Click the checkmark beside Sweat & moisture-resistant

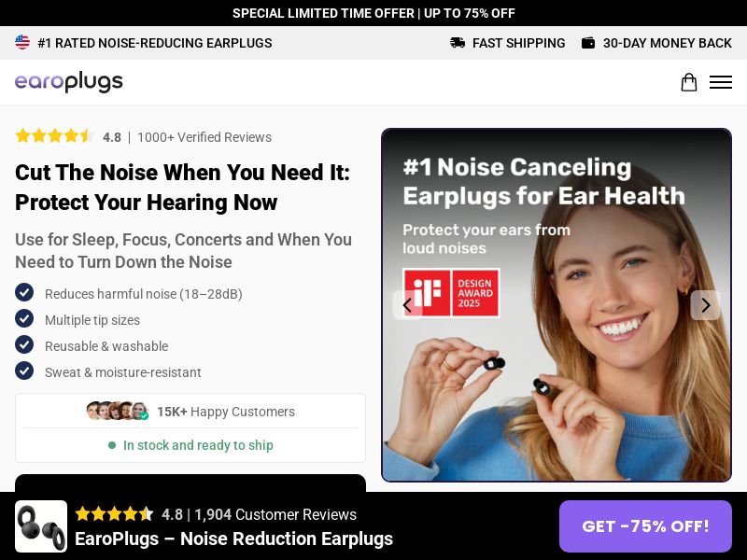[x=24, y=371]
